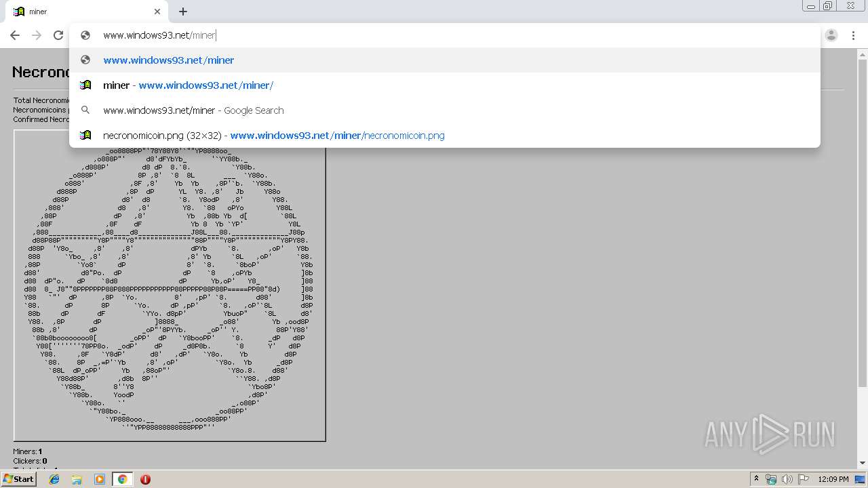
Task: Click the magnifier icon beside Google Search
Action: 85,110
